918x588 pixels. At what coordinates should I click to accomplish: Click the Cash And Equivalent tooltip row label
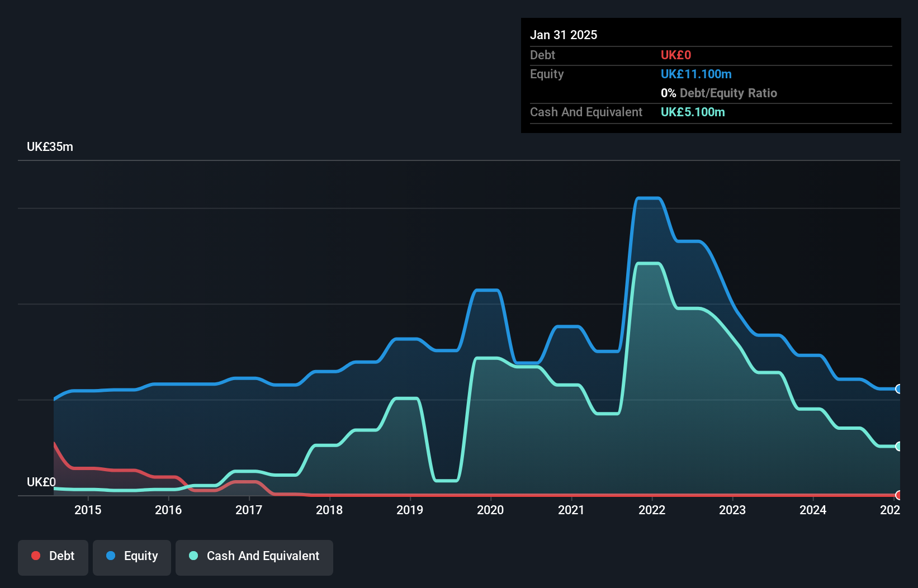(586, 112)
